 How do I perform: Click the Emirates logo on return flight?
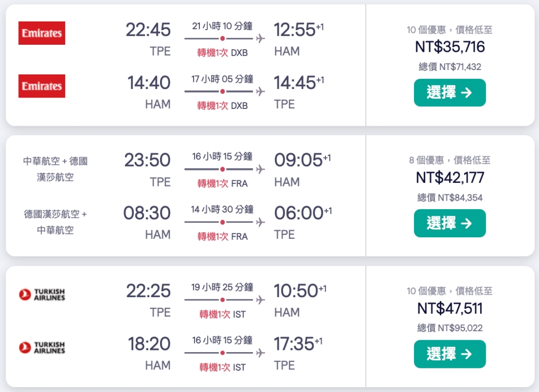42,86
